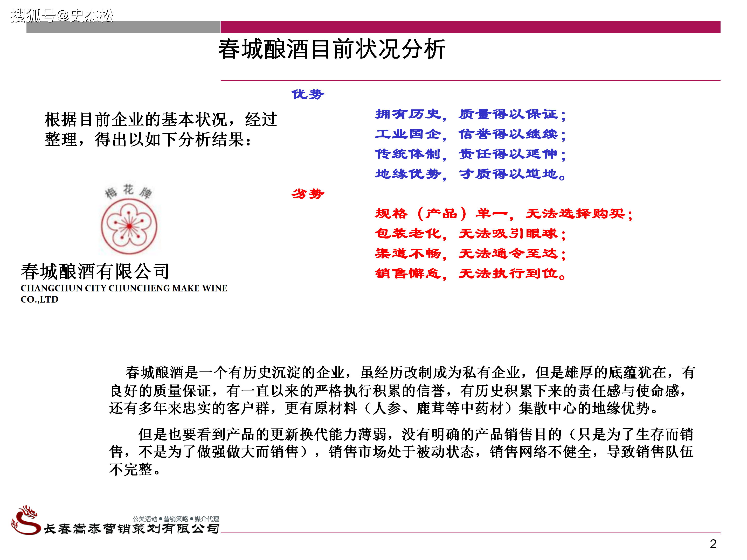
Task: Click the page number 2
Action: point(713,544)
